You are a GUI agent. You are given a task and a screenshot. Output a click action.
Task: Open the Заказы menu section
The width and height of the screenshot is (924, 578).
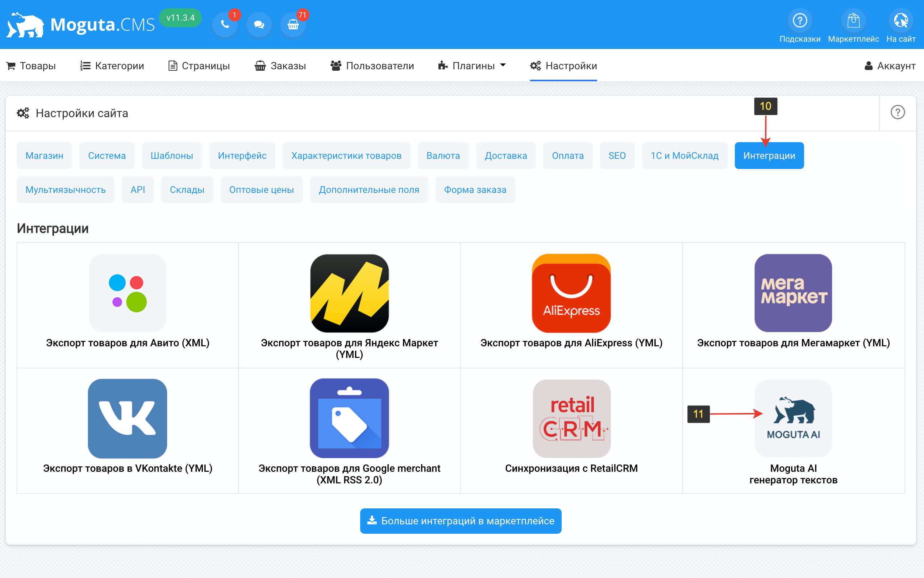(x=280, y=66)
